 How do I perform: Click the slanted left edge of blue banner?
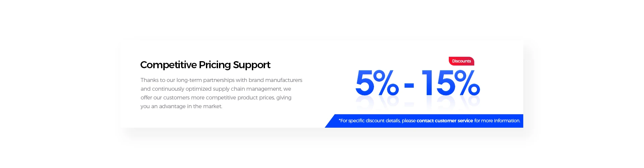330,121
